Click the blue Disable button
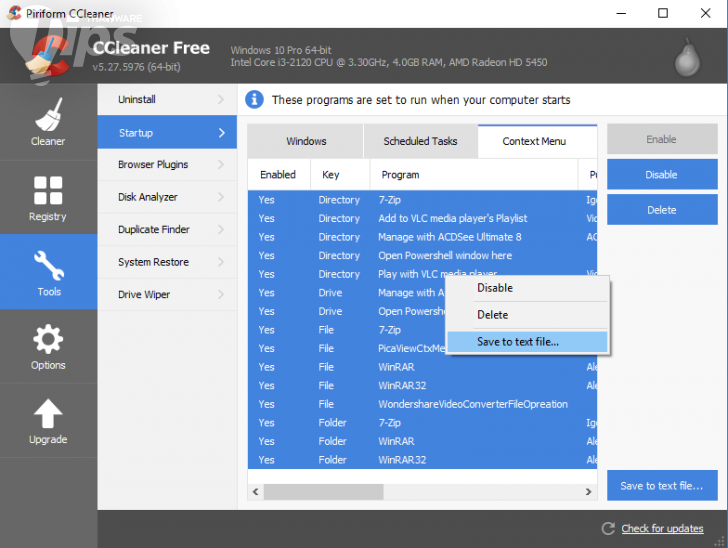This screenshot has width=728, height=548. click(x=662, y=175)
